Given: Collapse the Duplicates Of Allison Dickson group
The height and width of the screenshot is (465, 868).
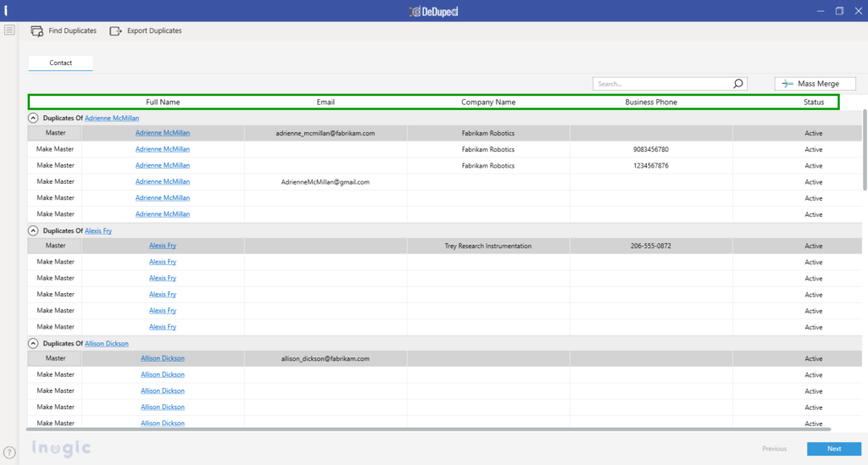Looking at the screenshot, I should [x=33, y=343].
